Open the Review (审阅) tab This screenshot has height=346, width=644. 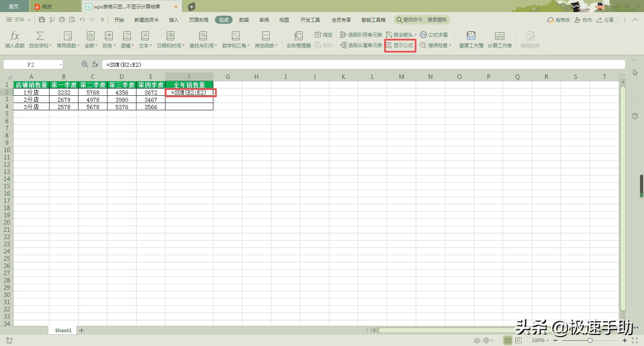click(x=264, y=20)
